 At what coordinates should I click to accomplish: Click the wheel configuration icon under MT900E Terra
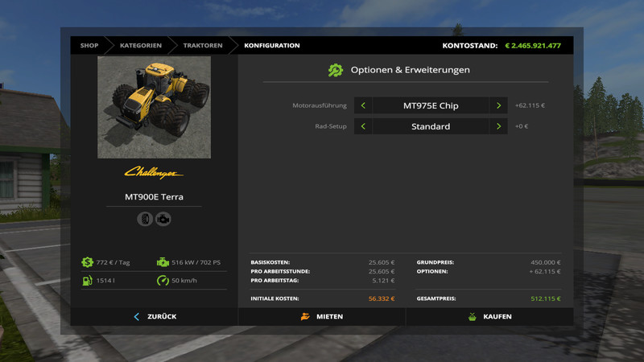click(145, 218)
